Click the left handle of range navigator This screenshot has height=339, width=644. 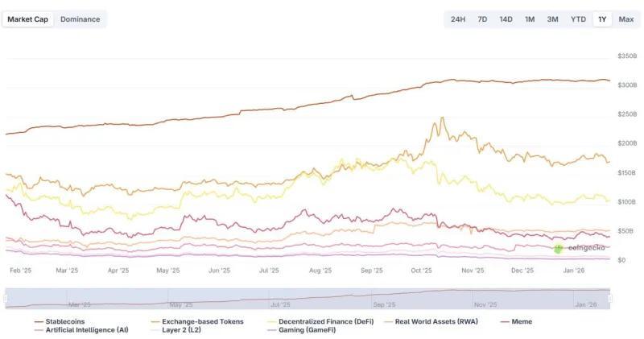coord(6,298)
